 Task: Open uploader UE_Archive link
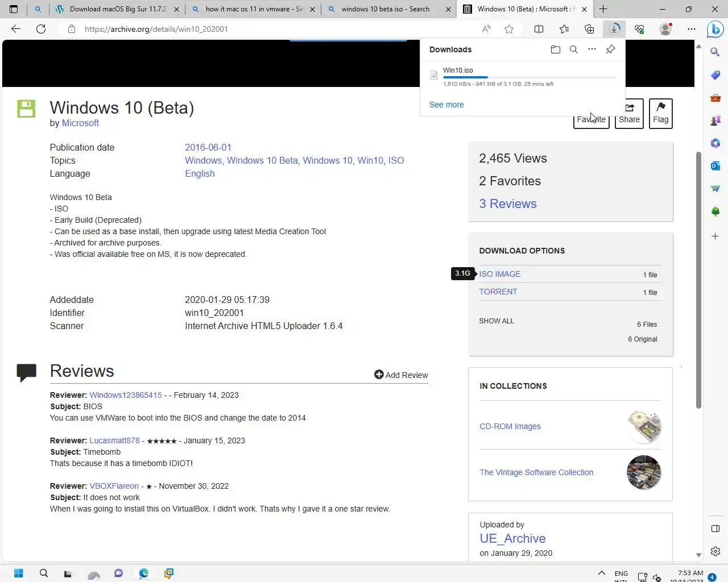click(512, 538)
